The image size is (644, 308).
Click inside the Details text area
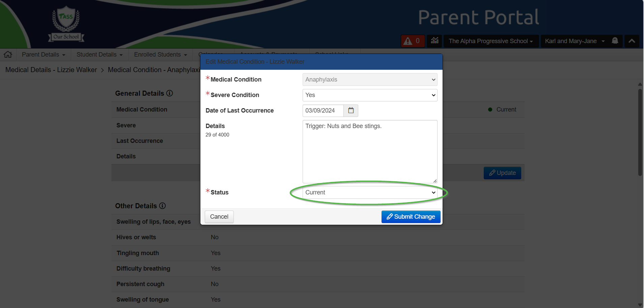[370, 152]
